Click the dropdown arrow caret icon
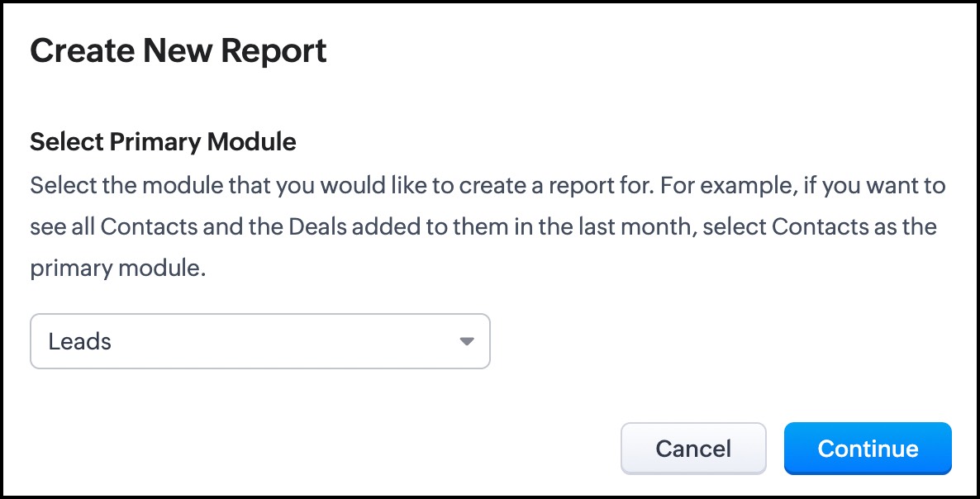980x499 pixels. pos(467,341)
